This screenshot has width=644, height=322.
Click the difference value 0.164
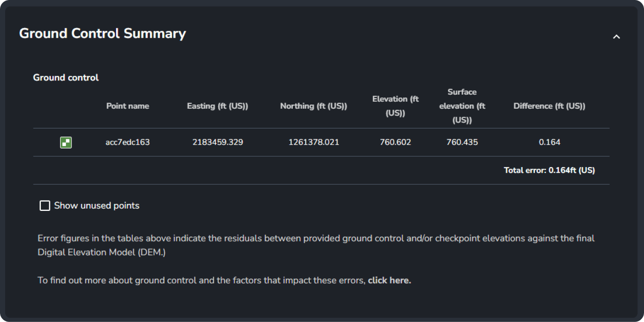(x=550, y=142)
